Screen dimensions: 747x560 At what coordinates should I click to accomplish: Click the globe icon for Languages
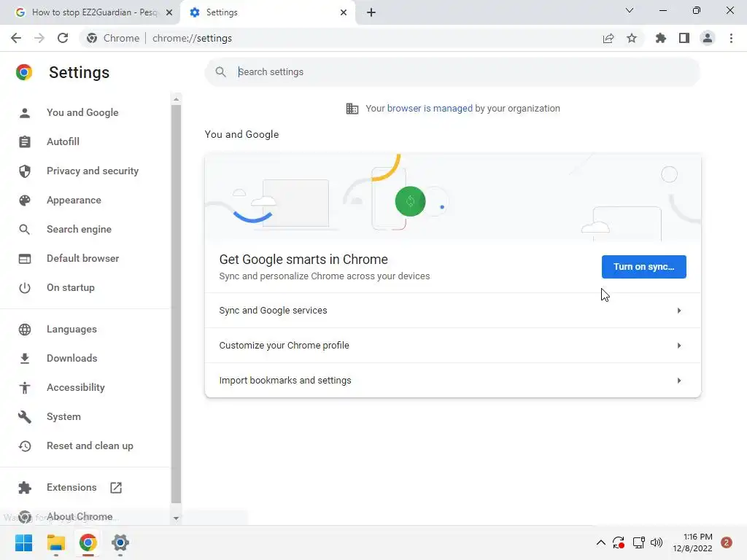(25, 329)
